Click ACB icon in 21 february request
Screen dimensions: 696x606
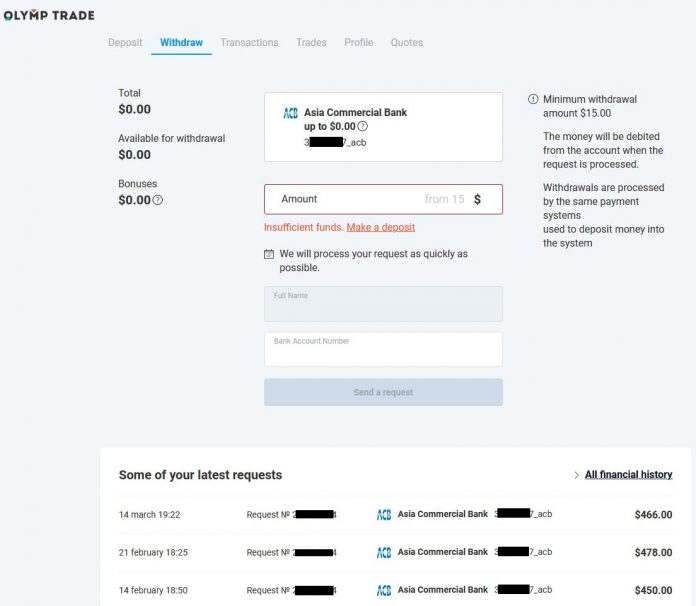(x=384, y=553)
